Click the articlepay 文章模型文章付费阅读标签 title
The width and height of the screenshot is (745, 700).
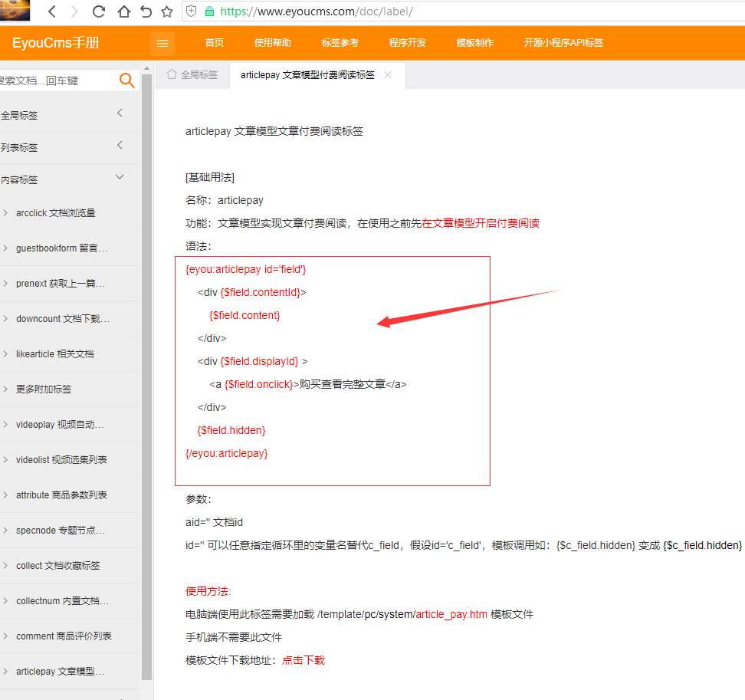[274, 131]
